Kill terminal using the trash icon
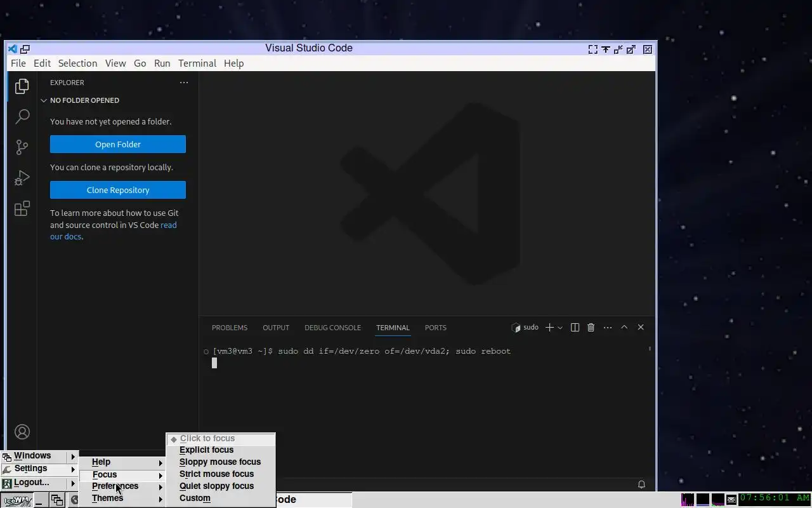The image size is (812, 508). (x=591, y=328)
